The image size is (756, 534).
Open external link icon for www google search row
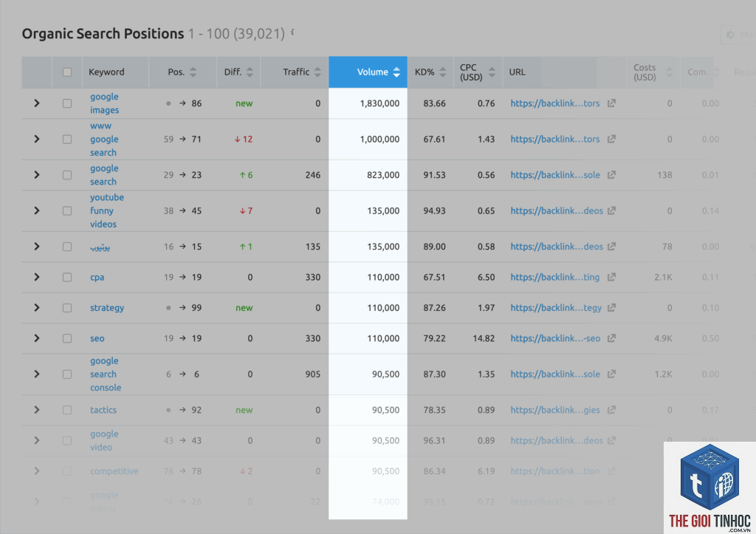[611, 139]
